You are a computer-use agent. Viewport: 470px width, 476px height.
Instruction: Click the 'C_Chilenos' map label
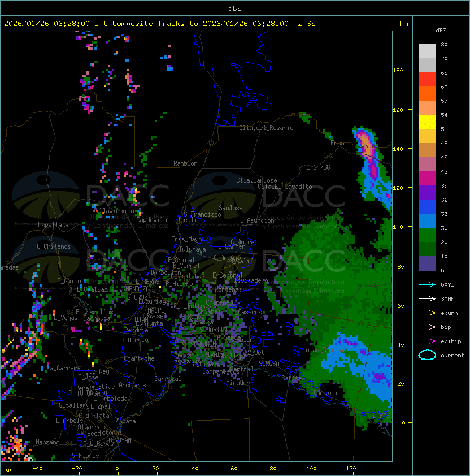click(x=54, y=246)
